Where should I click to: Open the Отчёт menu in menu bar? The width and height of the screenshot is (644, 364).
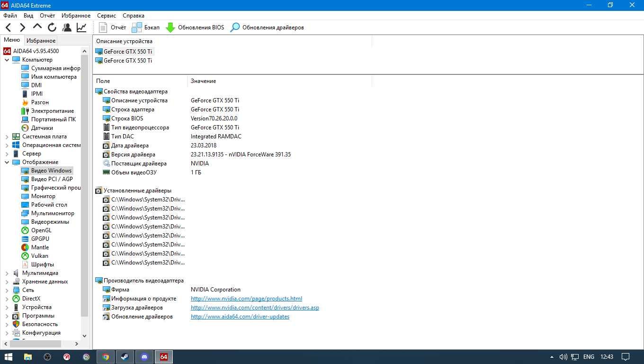(47, 16)
